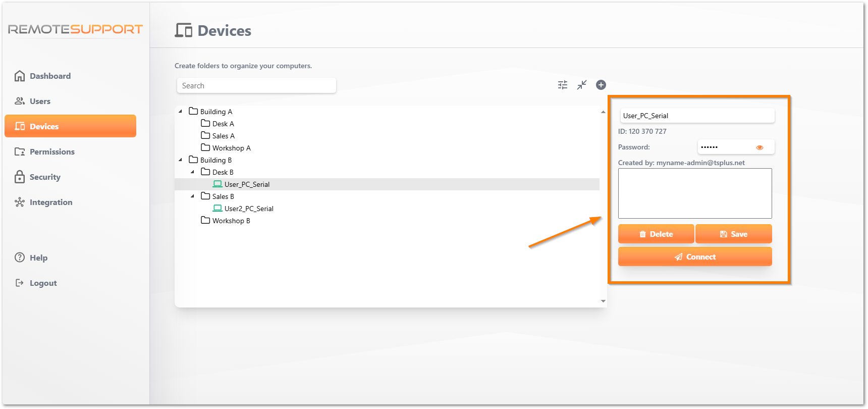Image resolution: width=868 pixels, height=409 pixels.
Task: Go to the Permissions section
Action: tap(52, 151)
